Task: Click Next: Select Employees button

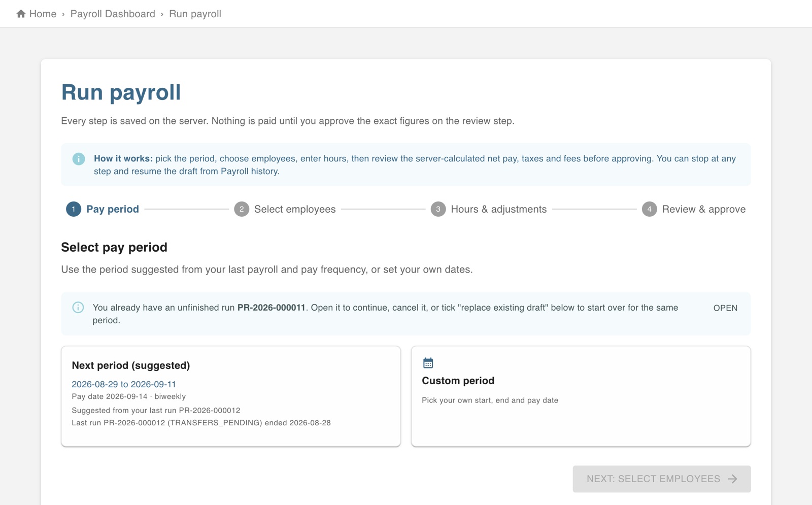Action: pyautogui.click(x=662, y=479)
